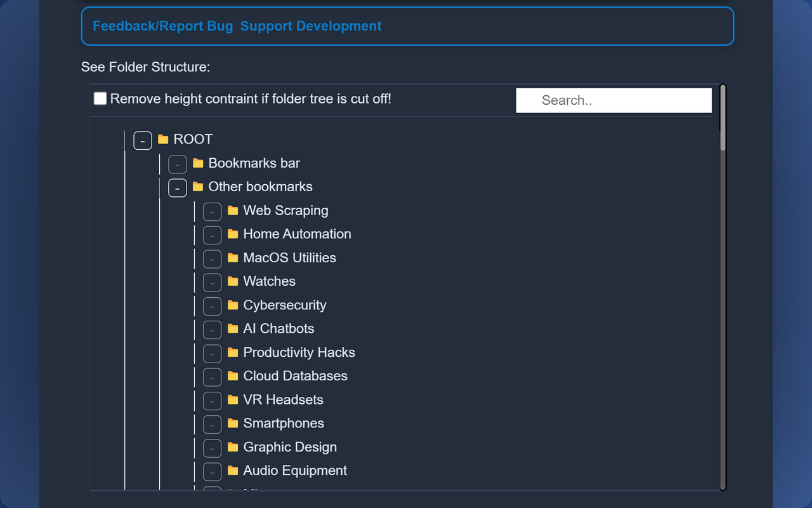Image resolution: width=812 pixels, height=508 pixels.
Task: Click the Web Scraping folder icon
Action: click(x=233, y=210)
